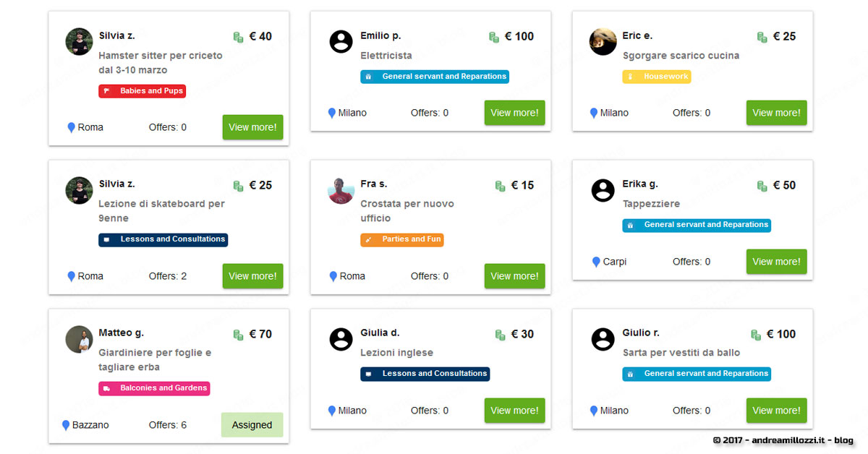Click the location pin icon beside Roma

pyautogui.click(x=70, y=127)
